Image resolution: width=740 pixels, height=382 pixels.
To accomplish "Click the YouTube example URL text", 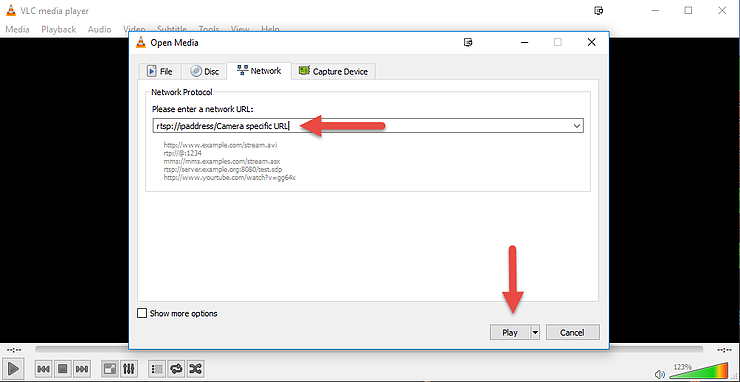I will 229,178.
